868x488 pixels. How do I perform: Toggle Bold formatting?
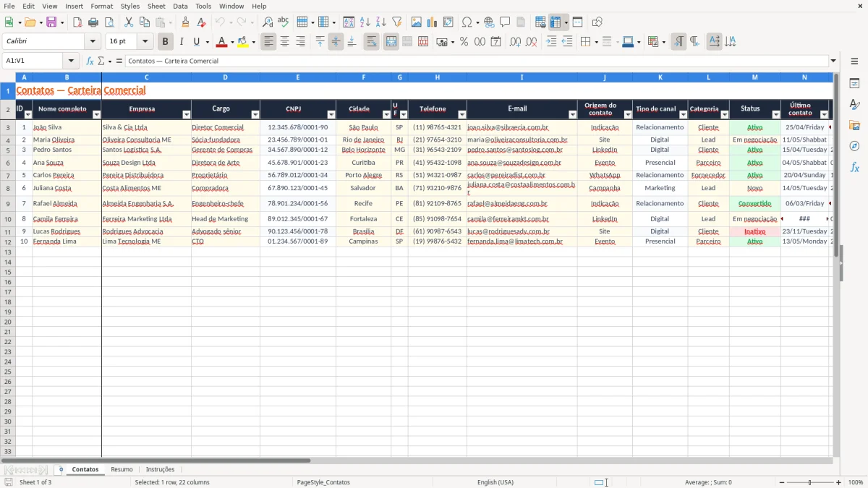pyautogui.click(x=166, y=42)
